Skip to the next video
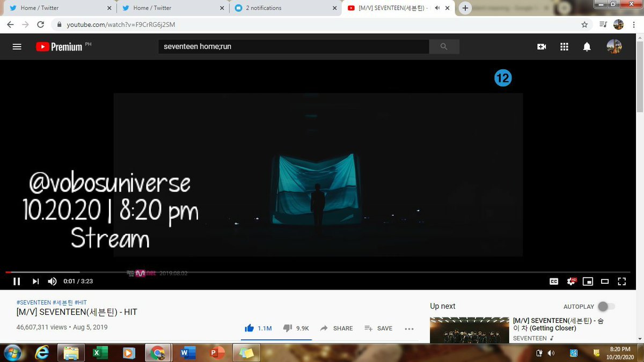The width and height of the screenshot is (644, 362). (35, 281)
